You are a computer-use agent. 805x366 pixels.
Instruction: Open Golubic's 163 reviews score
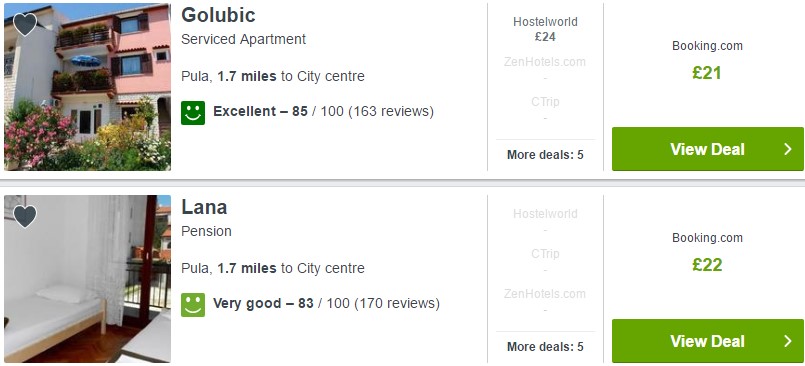pos(323,111)
